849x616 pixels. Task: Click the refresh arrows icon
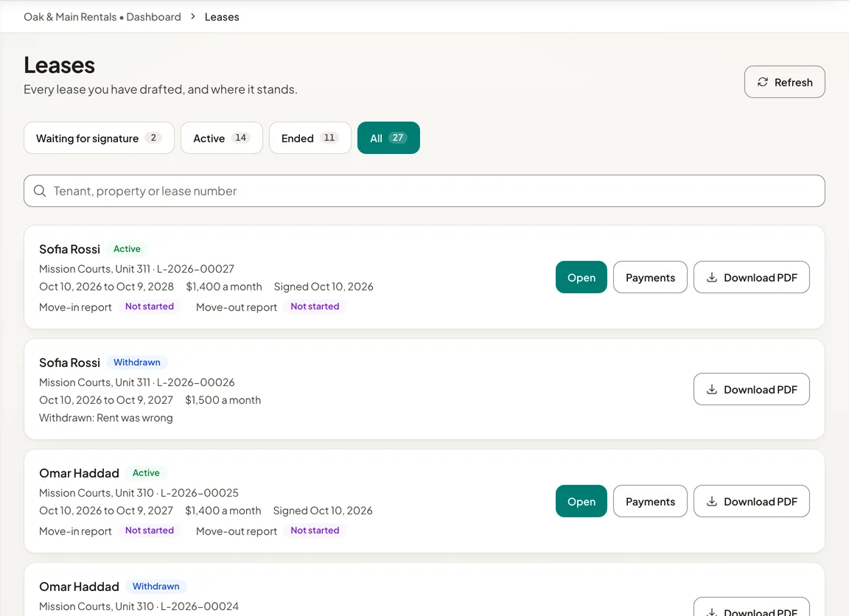[762, 82]
